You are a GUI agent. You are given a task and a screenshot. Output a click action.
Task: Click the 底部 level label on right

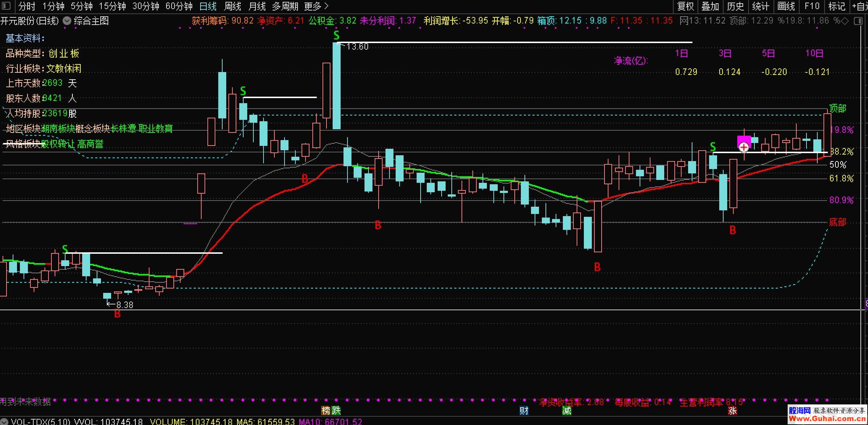pos(838,222)
